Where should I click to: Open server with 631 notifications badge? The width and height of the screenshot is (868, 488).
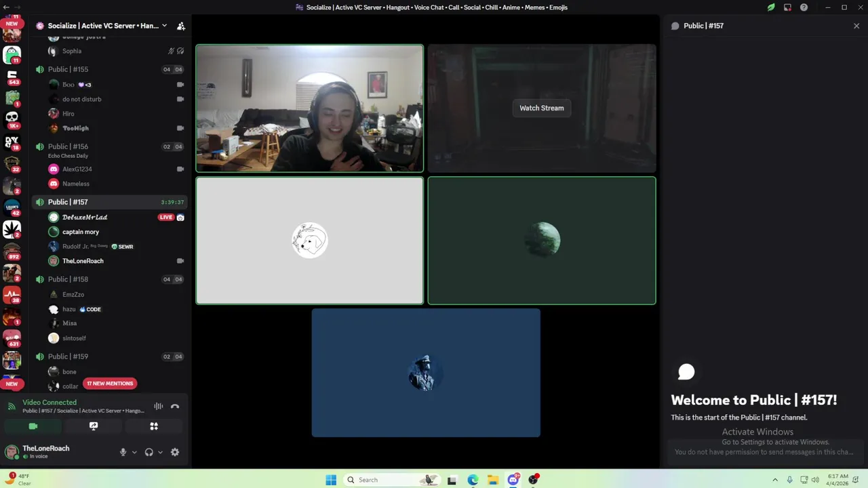[x=12, y=338]
